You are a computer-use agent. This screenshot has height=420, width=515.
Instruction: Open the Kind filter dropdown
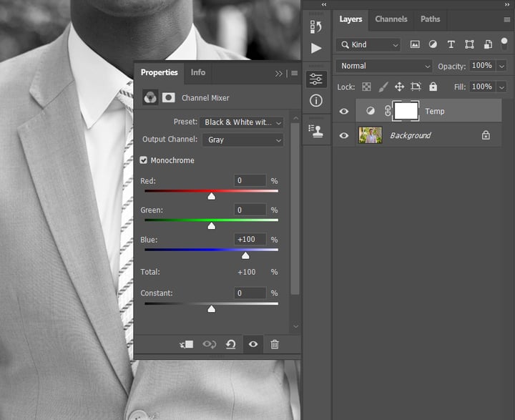tap(368, 44)
